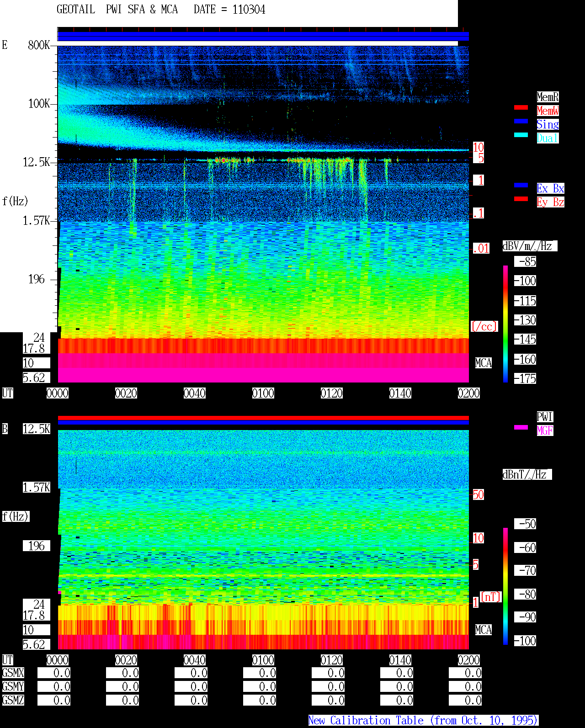Viewport: 585px width, 728px height.
Task: Click the -100 value on magnetic color scale
Action: 525,641
